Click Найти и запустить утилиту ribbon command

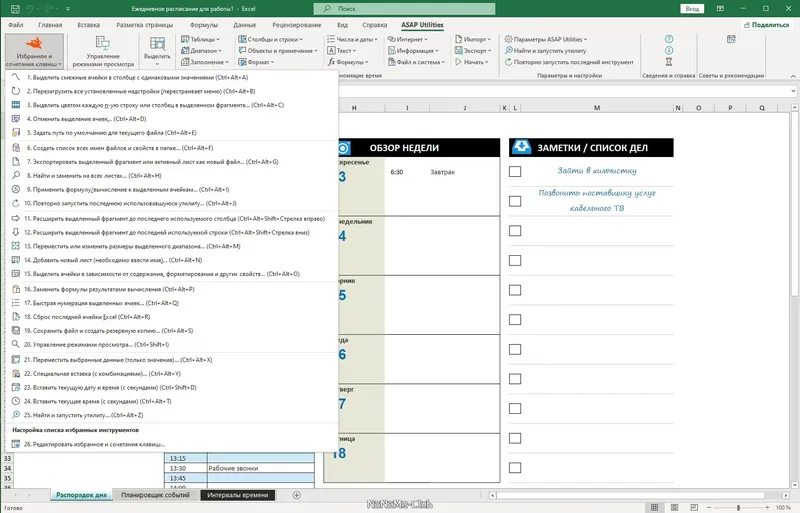point(545,51)
